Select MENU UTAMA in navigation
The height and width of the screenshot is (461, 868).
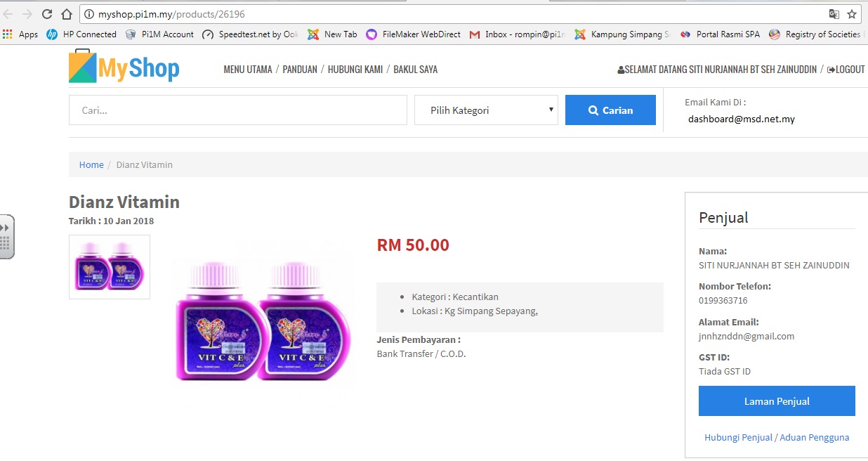pyautogui.click(x=248, y=70)
